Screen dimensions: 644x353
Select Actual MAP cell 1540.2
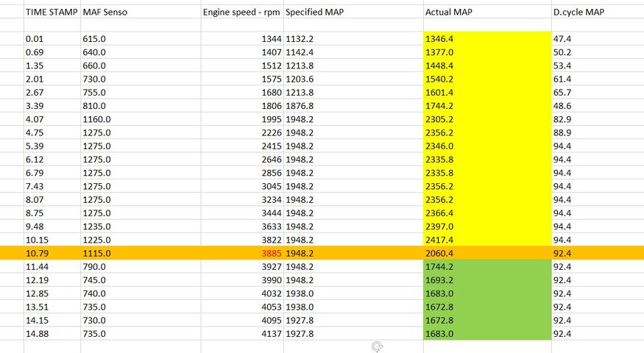click(x=487, y=79)
